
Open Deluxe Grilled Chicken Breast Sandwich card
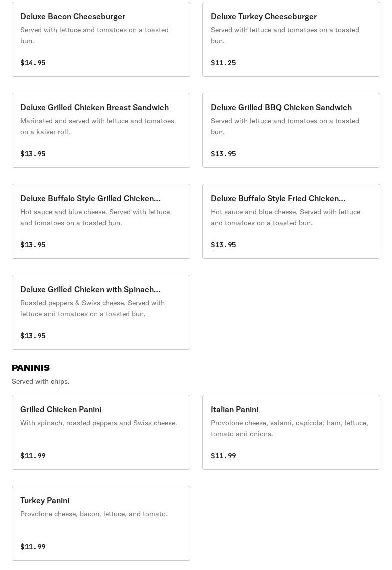click(101, 130)
